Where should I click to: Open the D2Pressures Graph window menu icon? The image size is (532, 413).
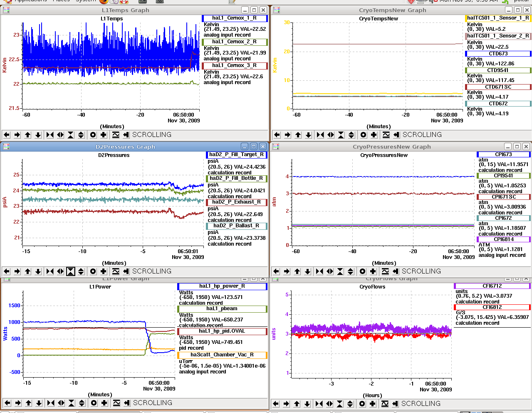point(6,147)
